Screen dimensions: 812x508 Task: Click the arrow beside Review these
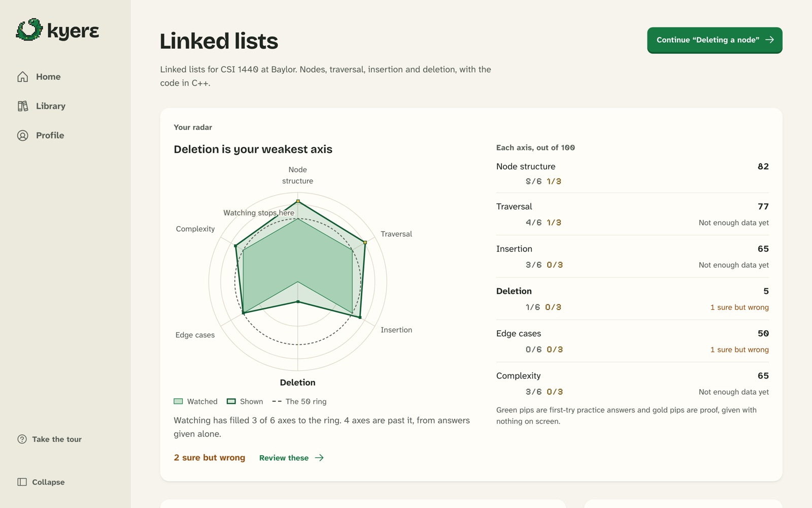[x=319, y=458]
